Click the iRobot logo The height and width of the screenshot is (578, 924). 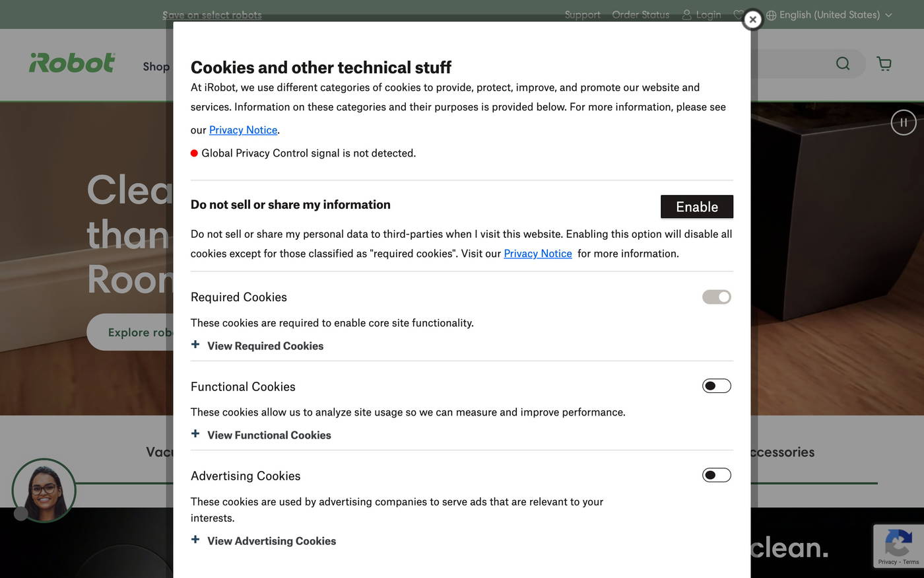point(72,63)
